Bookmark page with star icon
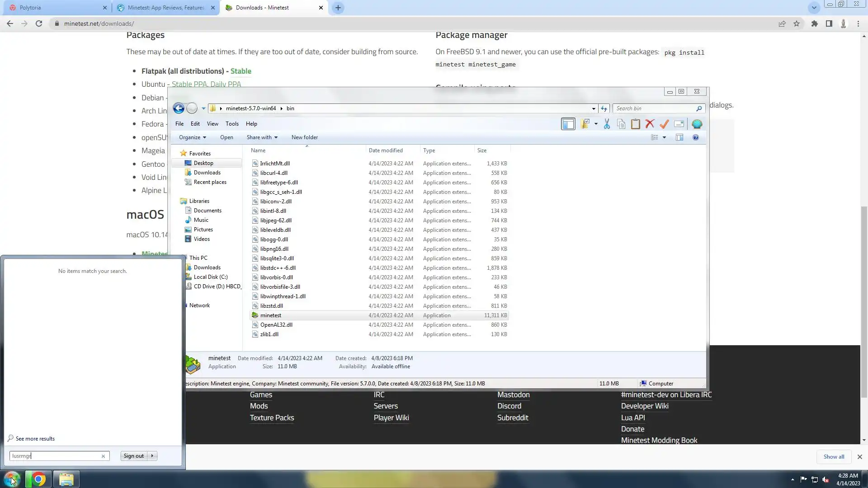Image resolution: width=868 pixels, height=488 pixels. (x=797, y=24)
